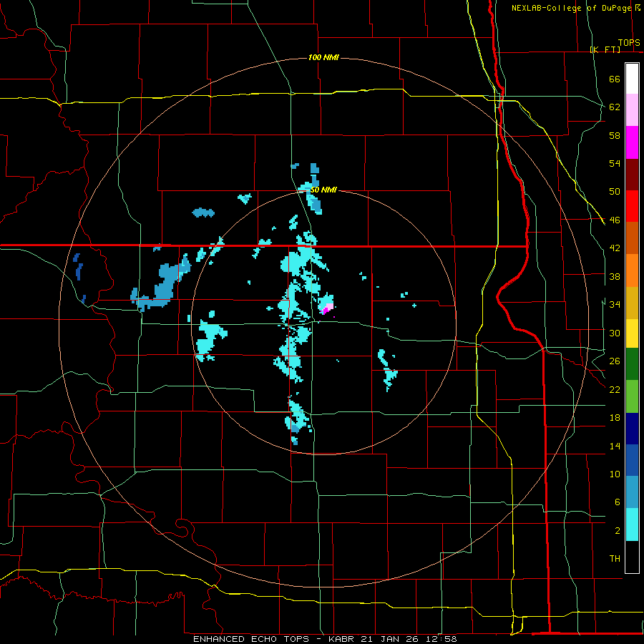Click the legend value 46
This screenshot has width=644, height=644.
click(x=615, y=220)
